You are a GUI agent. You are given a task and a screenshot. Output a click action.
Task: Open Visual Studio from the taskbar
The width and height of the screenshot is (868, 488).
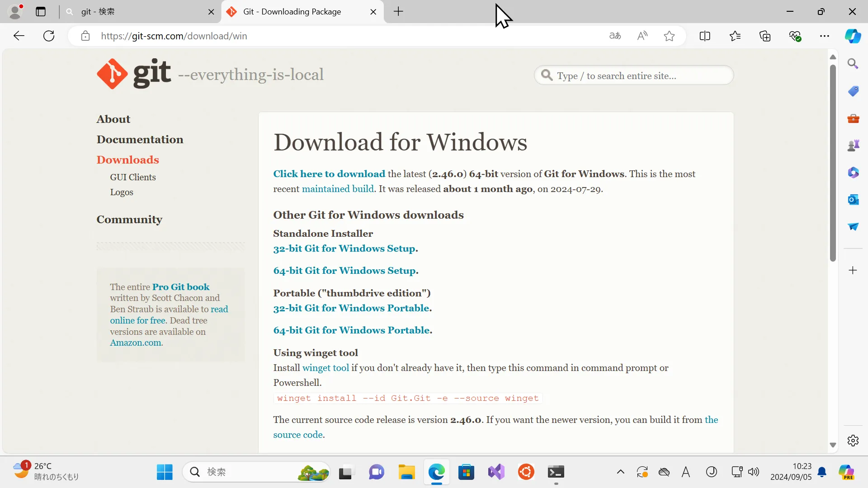[496, 472]
